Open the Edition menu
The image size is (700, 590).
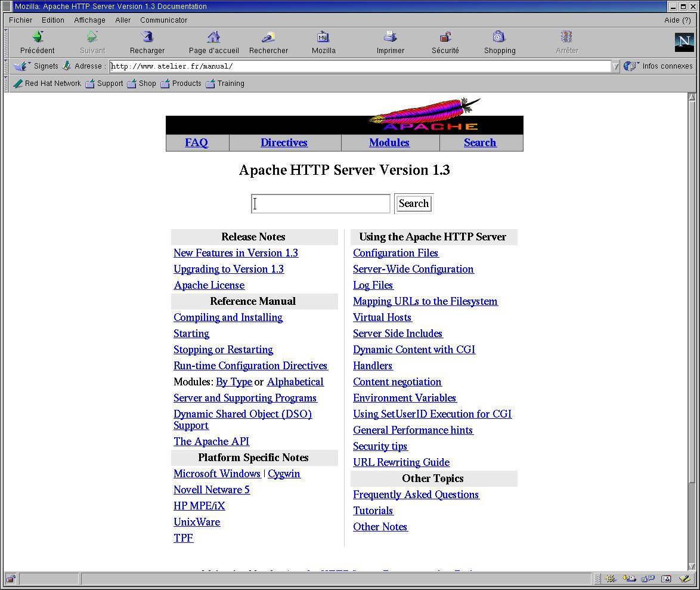(52, 20)
